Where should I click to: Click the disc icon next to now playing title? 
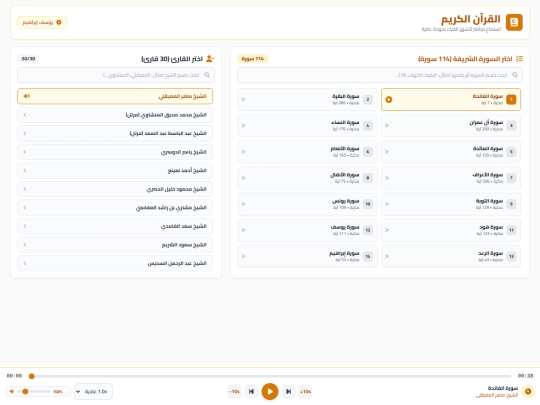pos(528,392)
